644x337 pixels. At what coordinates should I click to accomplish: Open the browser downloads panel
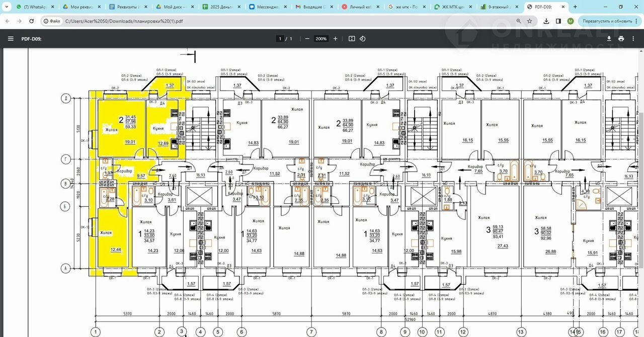546,21
